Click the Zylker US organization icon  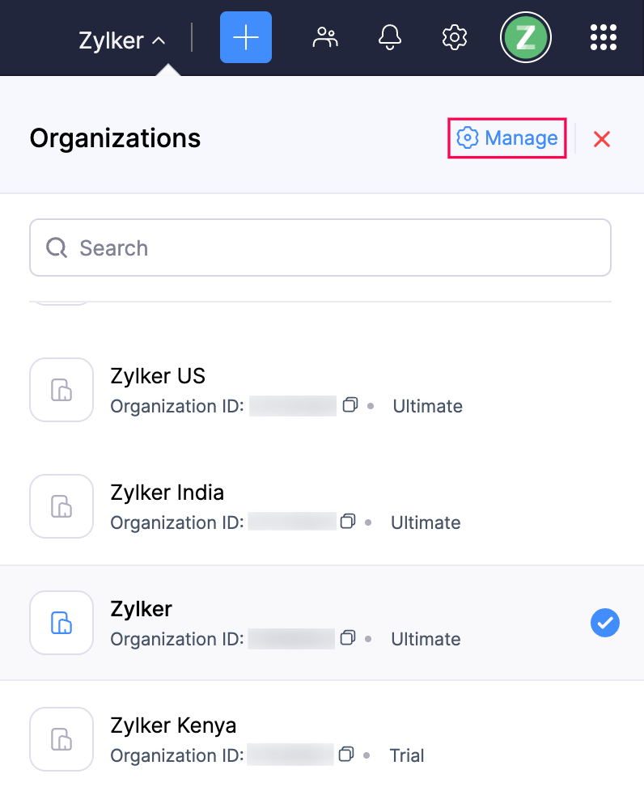coord(61,390)
